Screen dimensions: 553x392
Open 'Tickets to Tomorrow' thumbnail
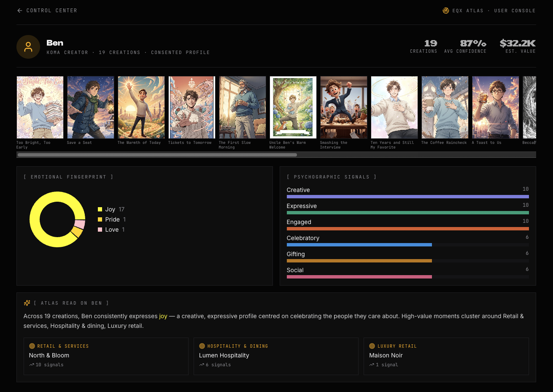pyautogui.click(x=192, y=107)
